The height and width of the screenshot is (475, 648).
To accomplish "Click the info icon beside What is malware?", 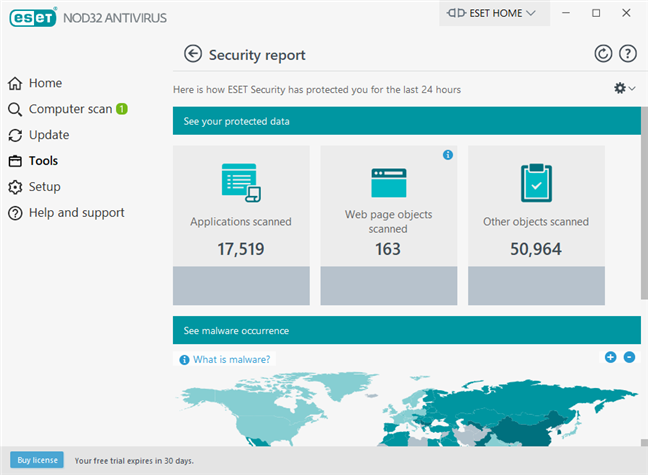I will click(x=184, y=360).
